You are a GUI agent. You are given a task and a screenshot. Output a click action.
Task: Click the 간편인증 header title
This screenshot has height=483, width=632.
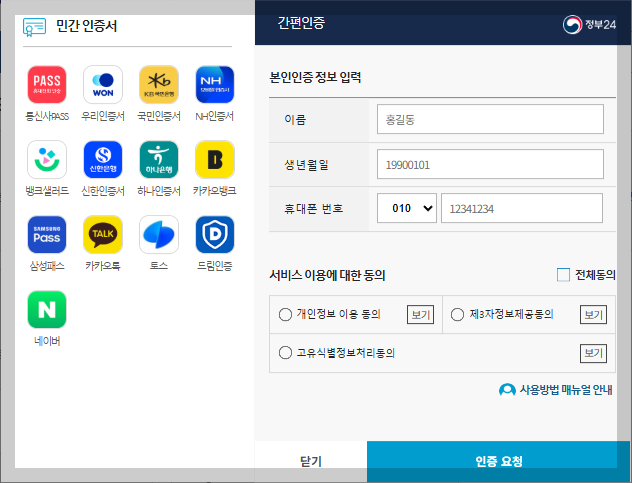coord(301,23)
